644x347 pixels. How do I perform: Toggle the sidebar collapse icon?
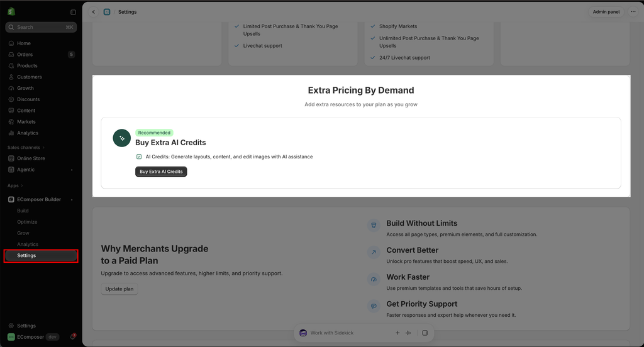(x=73, y=13)
